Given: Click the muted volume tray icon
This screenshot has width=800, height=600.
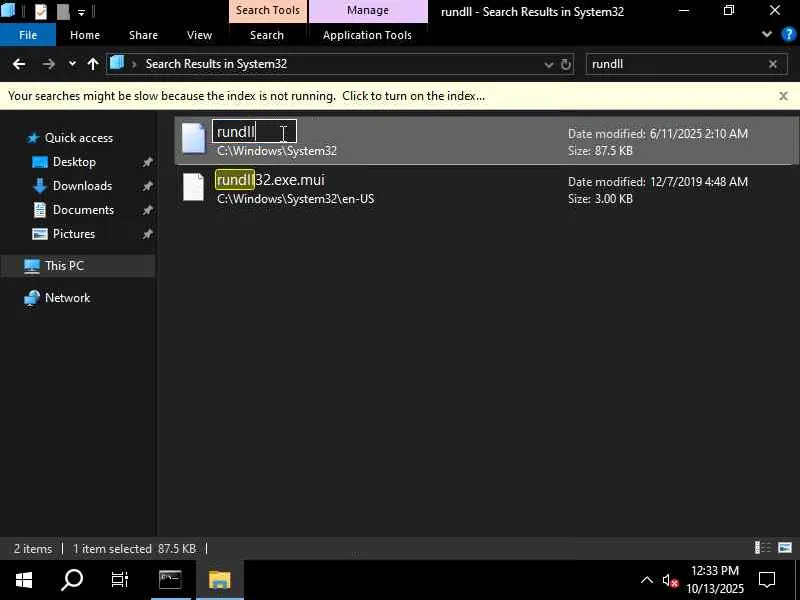Looking at the screenshot, I should (670, 581).
